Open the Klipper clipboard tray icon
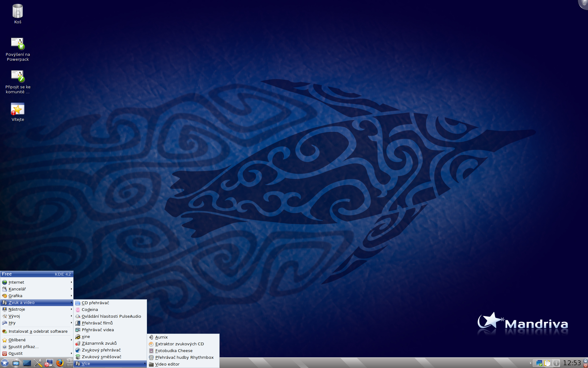 pos(547,363)
